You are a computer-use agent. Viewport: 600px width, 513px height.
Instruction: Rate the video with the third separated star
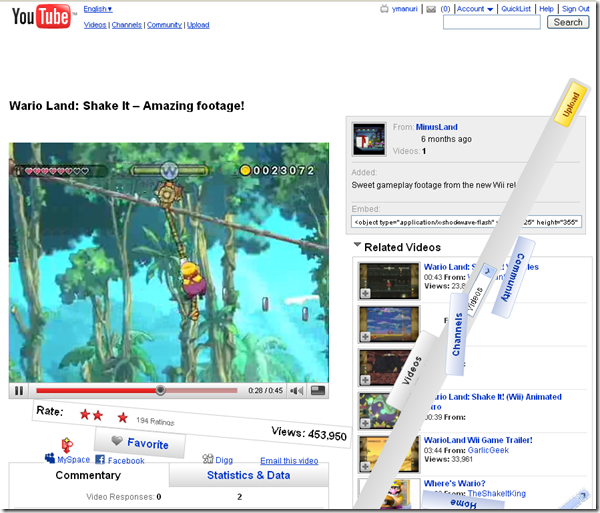[122, 417]
